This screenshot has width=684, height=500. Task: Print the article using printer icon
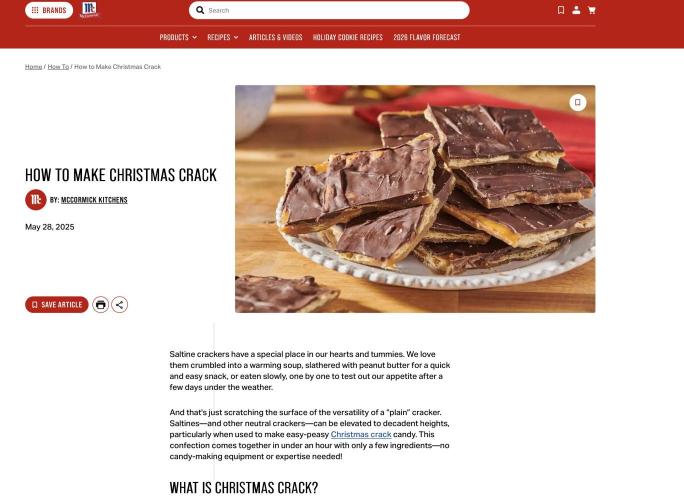coord(100,305)
